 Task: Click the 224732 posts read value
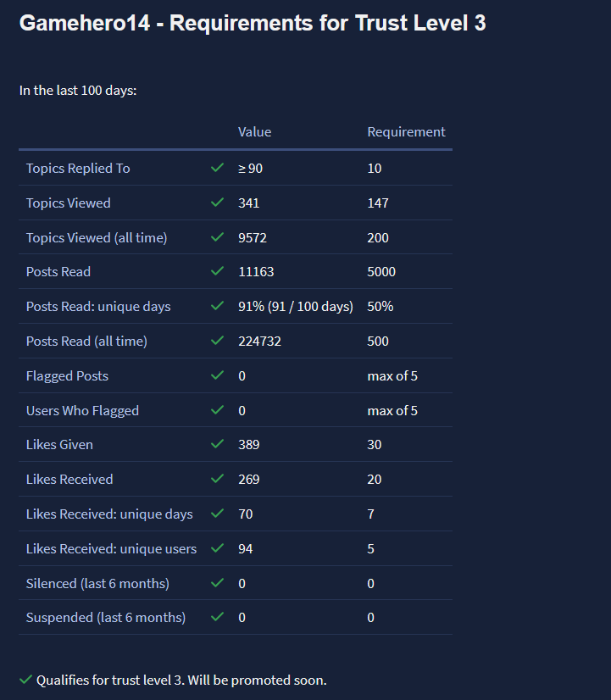pyautogui.click(x=259, y=341)
